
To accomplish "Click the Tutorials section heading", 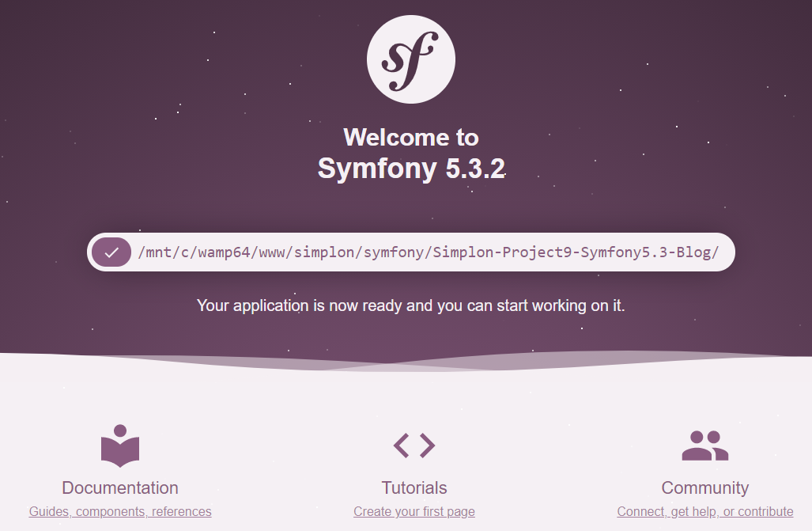I will click(x=414, y=487).
